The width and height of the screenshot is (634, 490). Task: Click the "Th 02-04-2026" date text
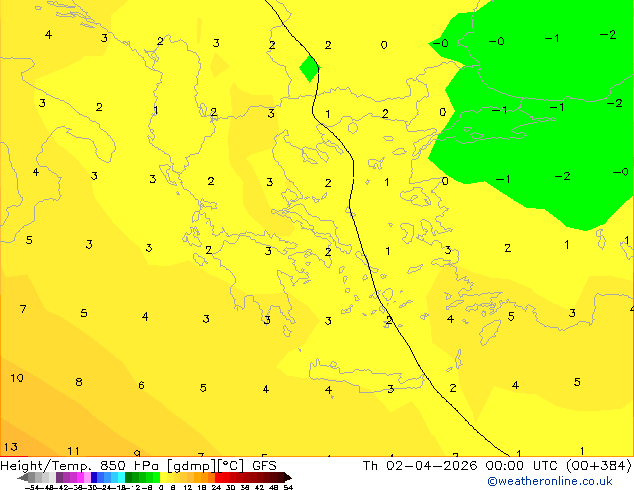coord(420,466)
